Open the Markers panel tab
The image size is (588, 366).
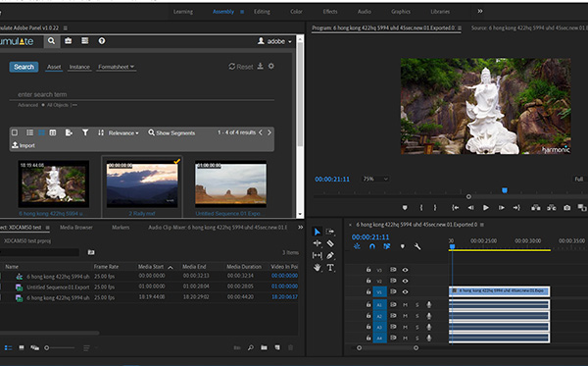pyautogui.click(x=121, y=227)
